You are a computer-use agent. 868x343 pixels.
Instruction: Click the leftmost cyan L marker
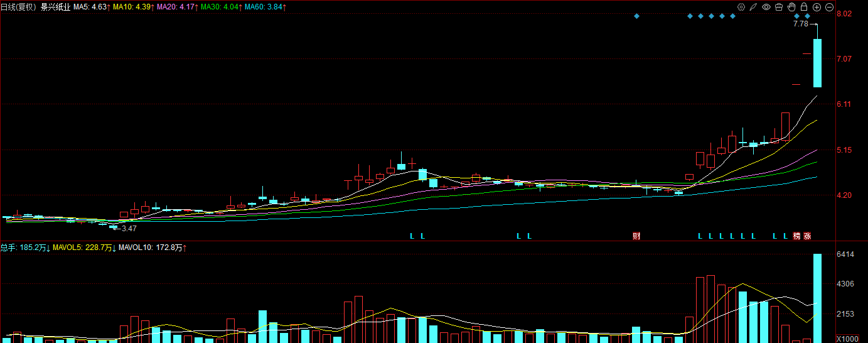pyautogui.click(x=412, y=236)
